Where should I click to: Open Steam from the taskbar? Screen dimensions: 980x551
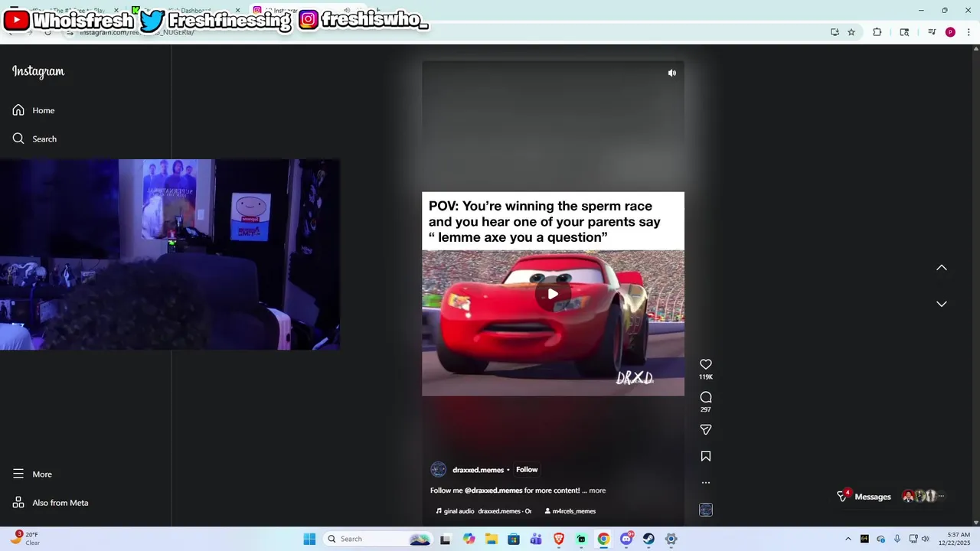click(x=648, y=539)
